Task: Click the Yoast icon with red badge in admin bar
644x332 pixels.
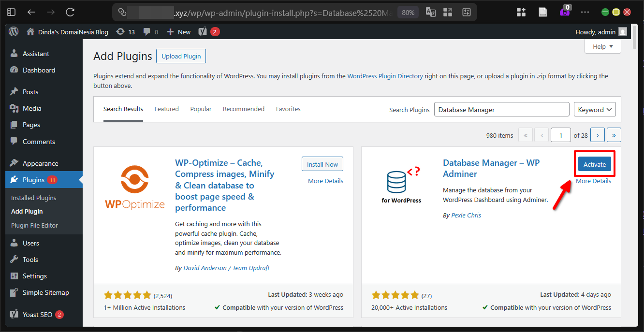Action: [204, 31]
